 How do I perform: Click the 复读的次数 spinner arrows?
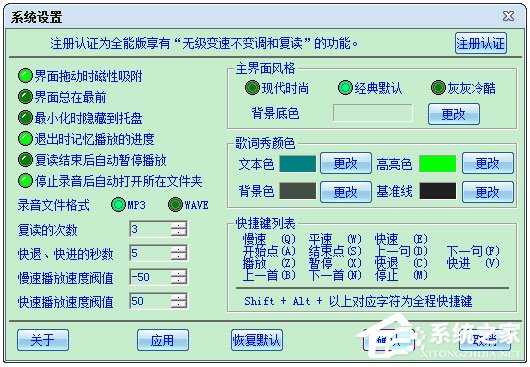tap(179, 229)
